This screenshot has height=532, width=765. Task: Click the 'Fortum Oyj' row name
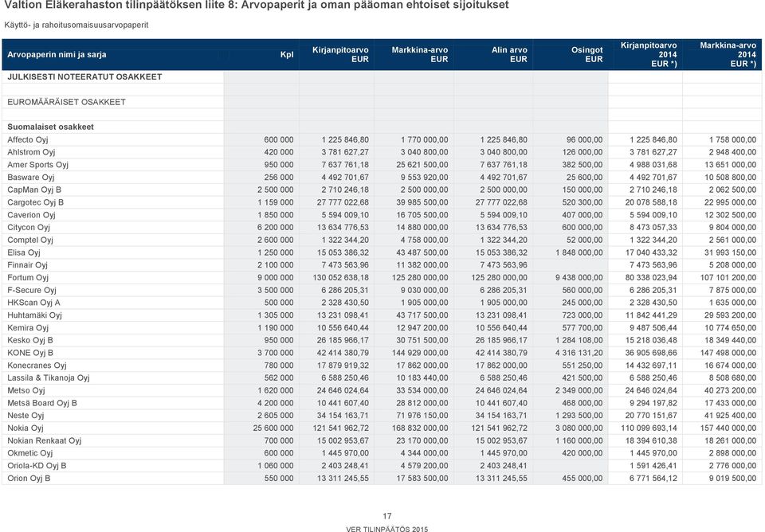pyautogui.click(x=28, y=277)
